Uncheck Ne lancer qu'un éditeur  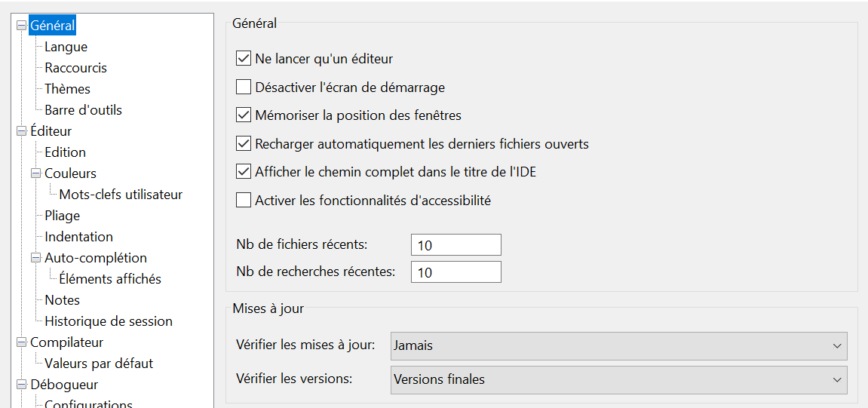[244, 57]
